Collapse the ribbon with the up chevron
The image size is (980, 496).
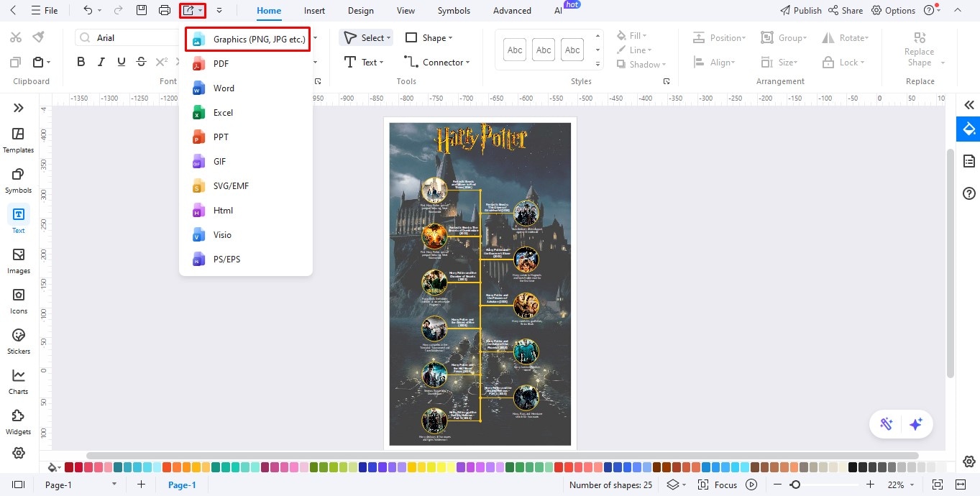coord(957,10)
